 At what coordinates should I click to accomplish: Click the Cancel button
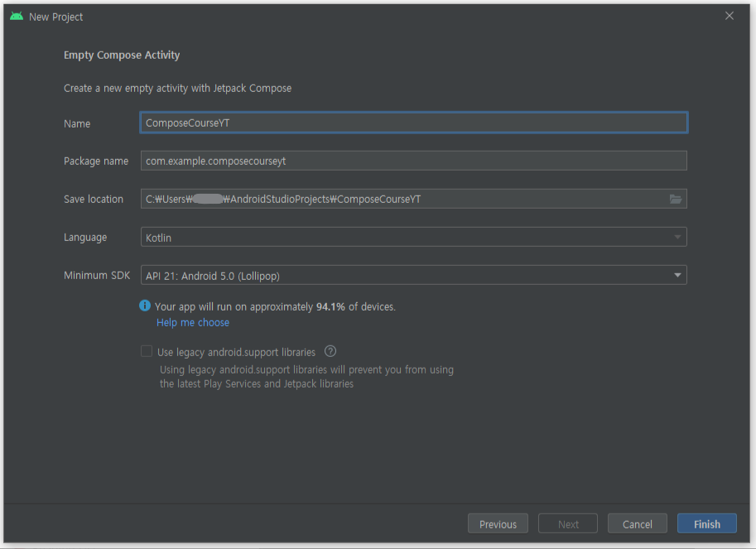[x=637, y=523]
